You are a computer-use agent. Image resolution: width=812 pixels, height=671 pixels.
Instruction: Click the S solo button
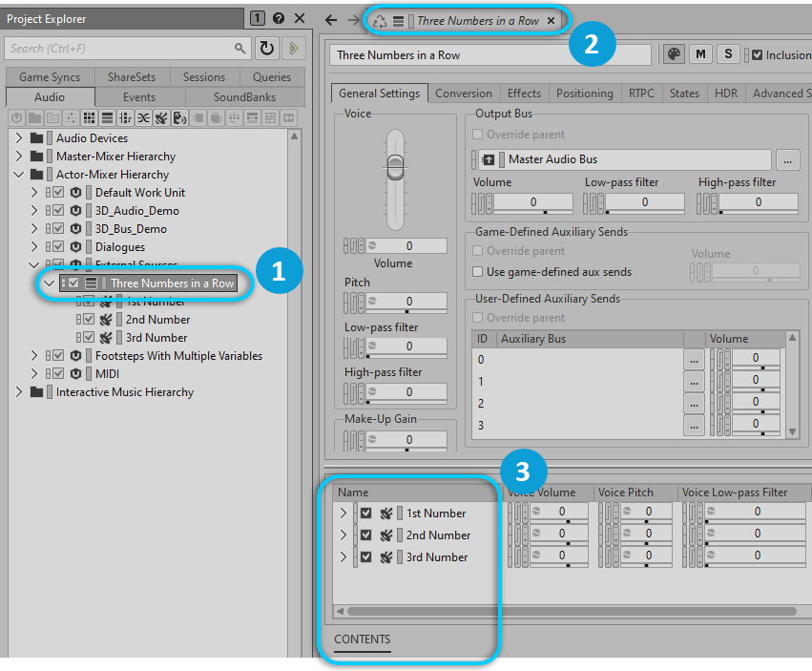point(728,54)
